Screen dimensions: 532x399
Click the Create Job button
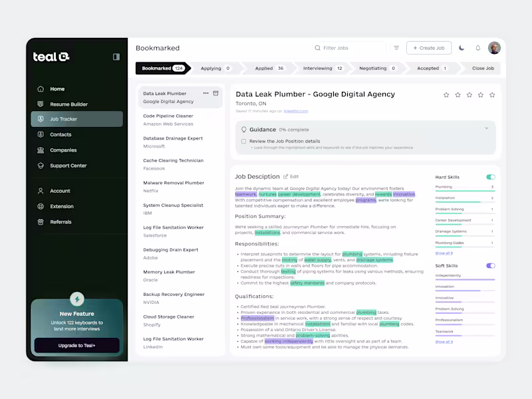tap(429, 48)
